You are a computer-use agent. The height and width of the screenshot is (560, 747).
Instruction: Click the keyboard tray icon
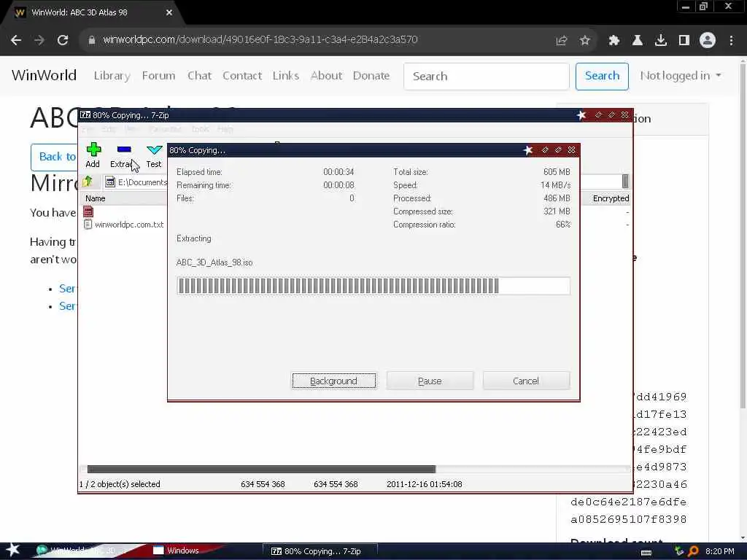(646, 552)
